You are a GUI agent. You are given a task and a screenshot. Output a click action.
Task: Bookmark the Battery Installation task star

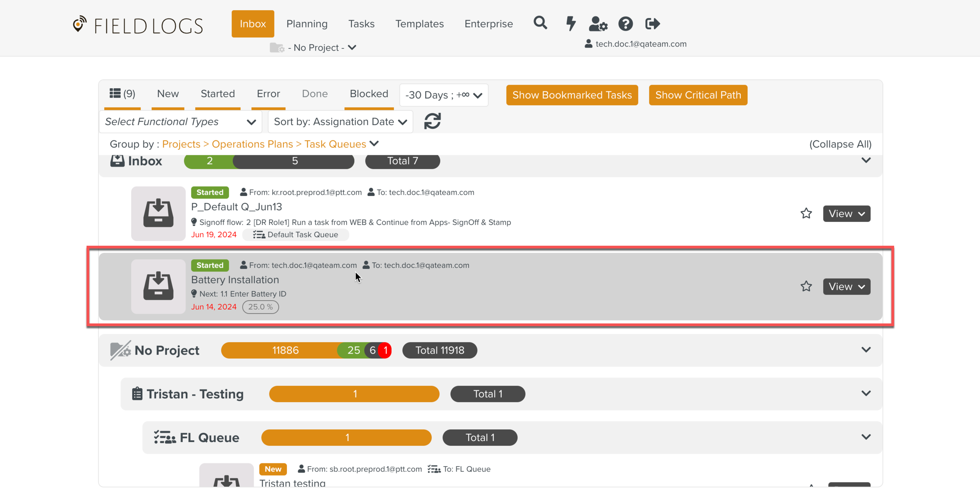click(x=806, y=286)
